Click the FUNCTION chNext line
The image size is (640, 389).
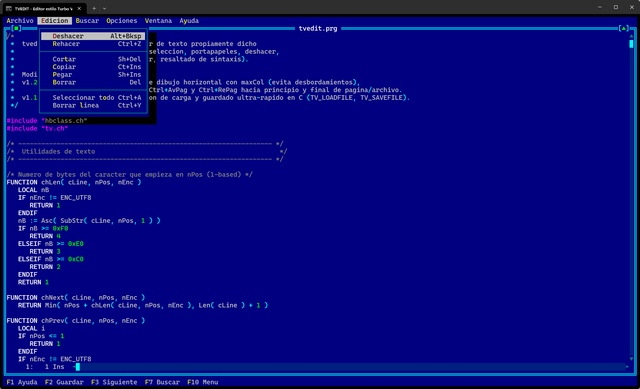(x=76, y=298)
